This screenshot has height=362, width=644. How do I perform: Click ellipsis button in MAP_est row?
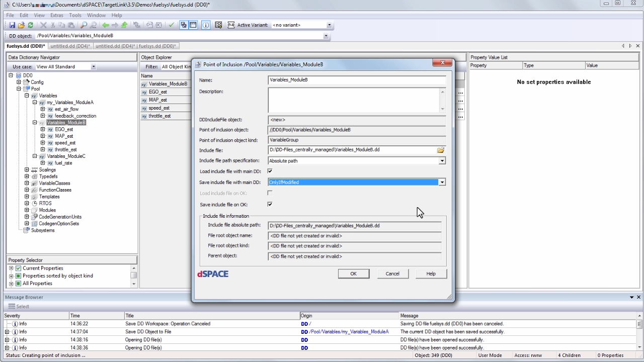[460, 100]
